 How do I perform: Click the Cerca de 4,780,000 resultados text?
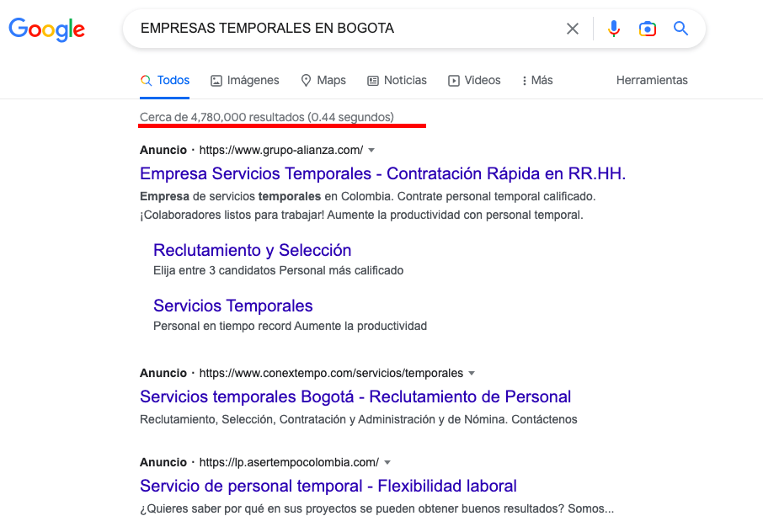[267, 117]
